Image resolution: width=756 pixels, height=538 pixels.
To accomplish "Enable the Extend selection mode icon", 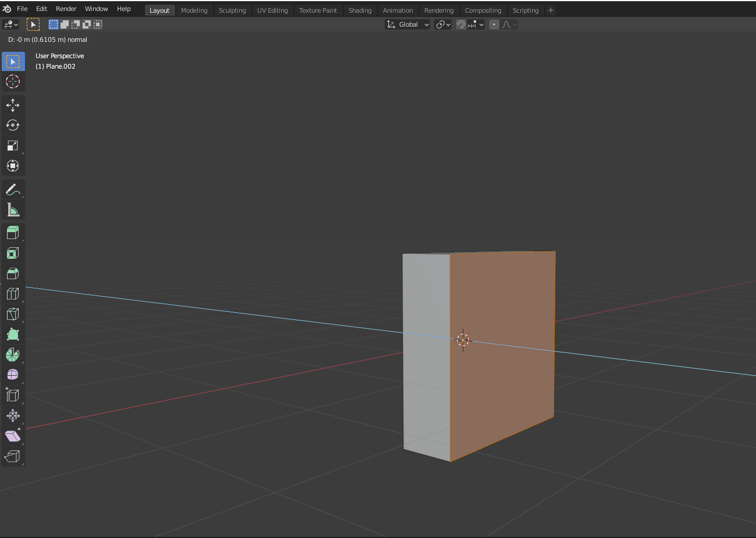I will tap(65, 24).
